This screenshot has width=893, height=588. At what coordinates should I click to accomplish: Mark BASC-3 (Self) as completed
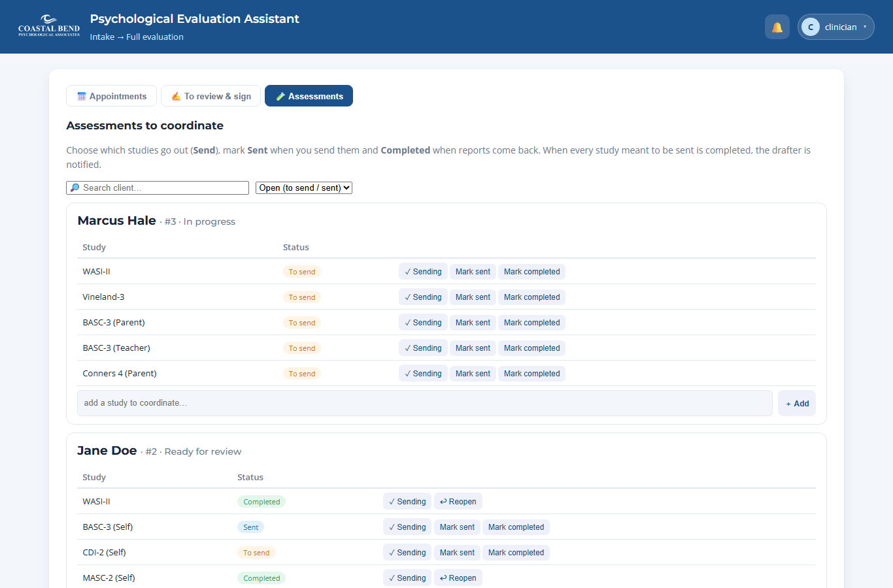[516, 527]
